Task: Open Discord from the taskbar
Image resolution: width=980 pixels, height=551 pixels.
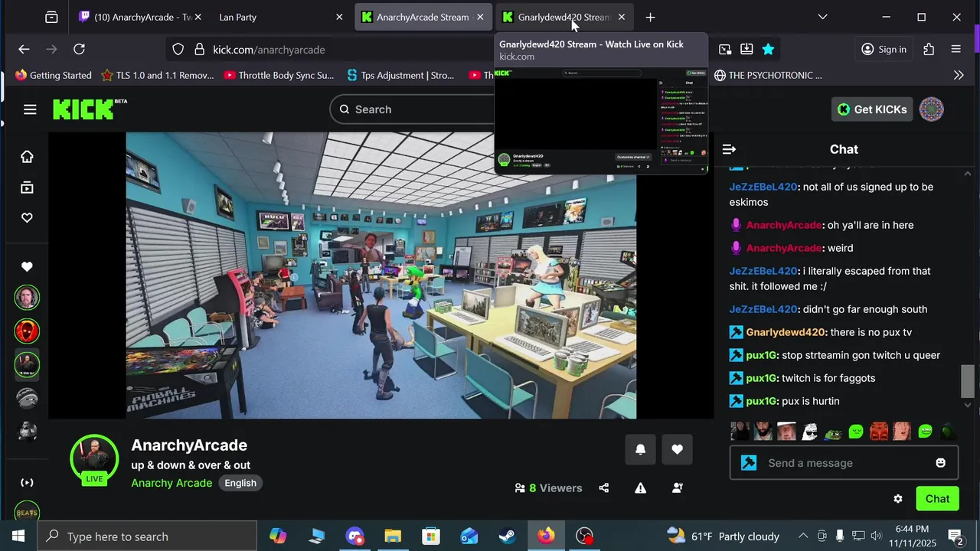Action: coord(354,536)
